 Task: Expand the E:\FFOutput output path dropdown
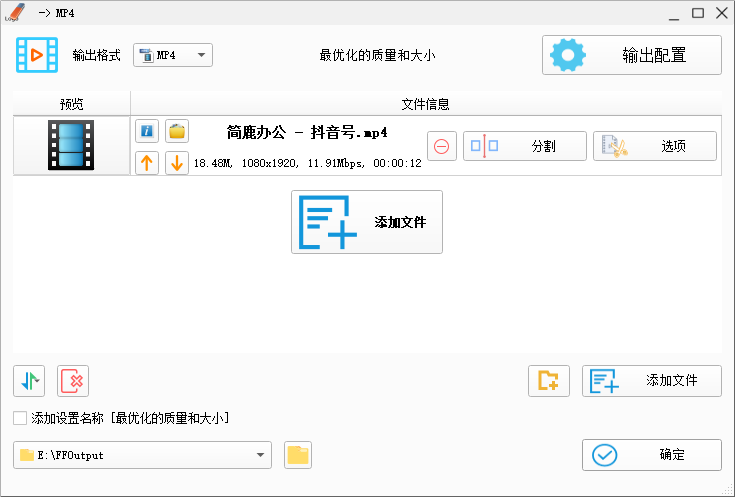[142, 455]
